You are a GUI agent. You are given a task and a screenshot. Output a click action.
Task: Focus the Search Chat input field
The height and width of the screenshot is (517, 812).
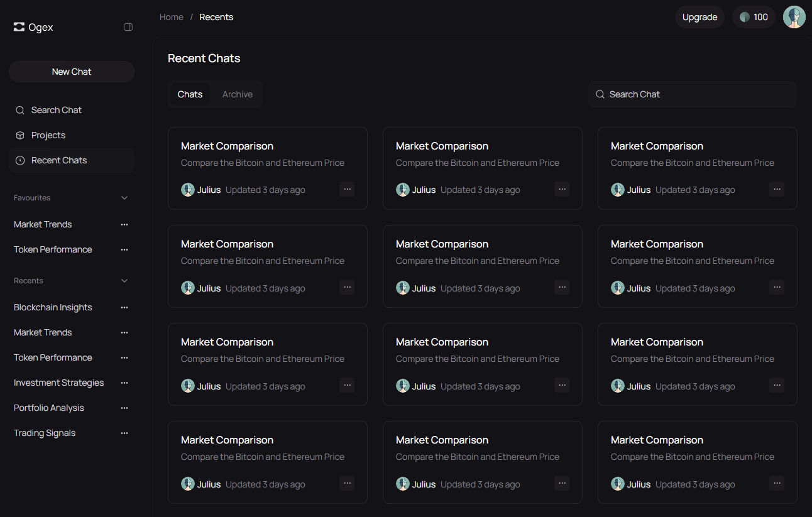point(698,94)
